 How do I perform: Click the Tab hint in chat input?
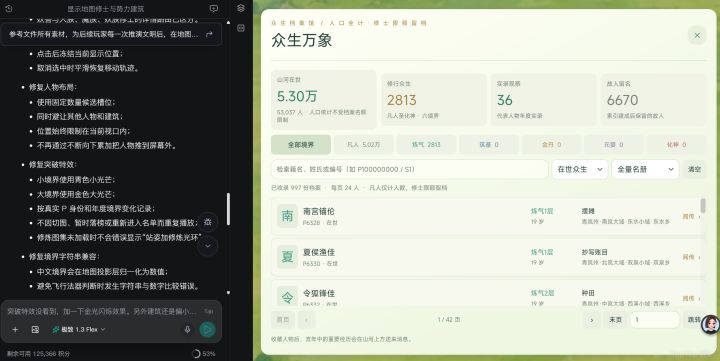209,311
